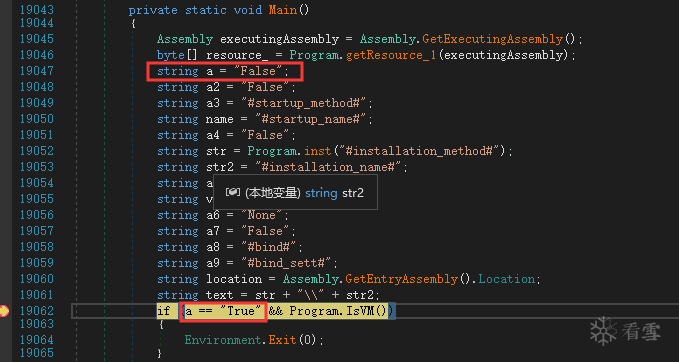Click the highlighted a == "True" condition
This screenshot has height=362, width=679.
[x=223, y=311]
